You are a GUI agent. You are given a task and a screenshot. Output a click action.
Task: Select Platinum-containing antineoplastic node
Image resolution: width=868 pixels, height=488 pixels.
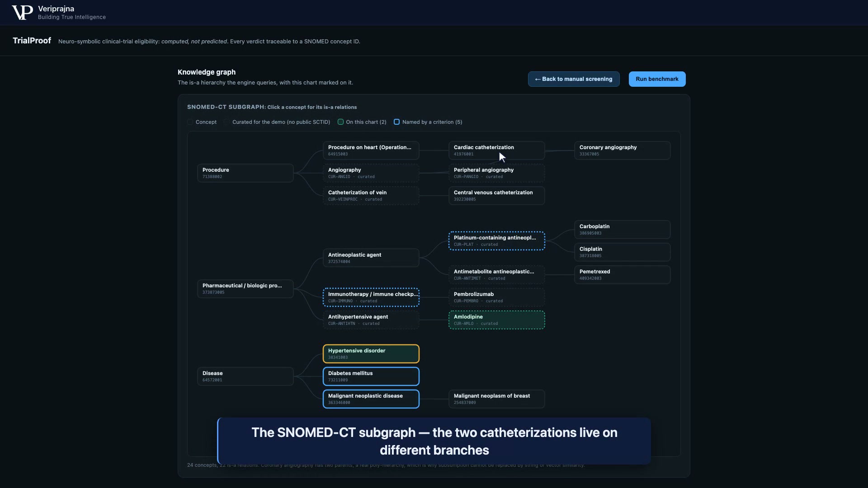click(x=496, y=241)
